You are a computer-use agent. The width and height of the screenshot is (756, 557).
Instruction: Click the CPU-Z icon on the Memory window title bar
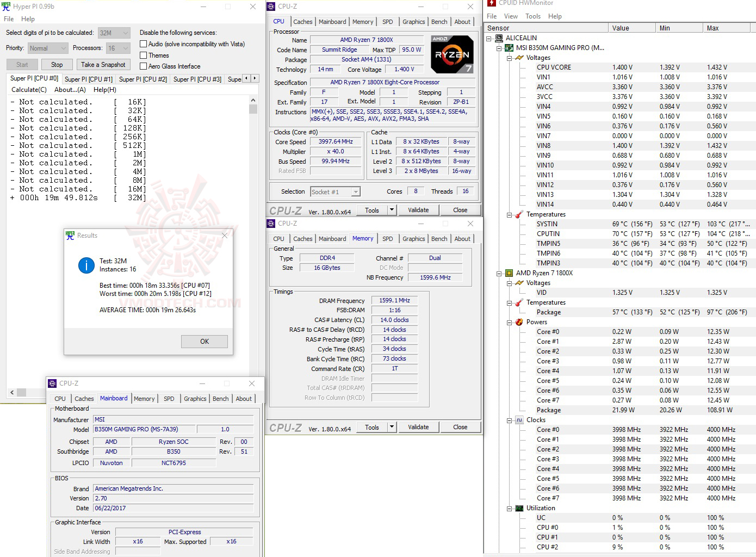pos(271,224)
